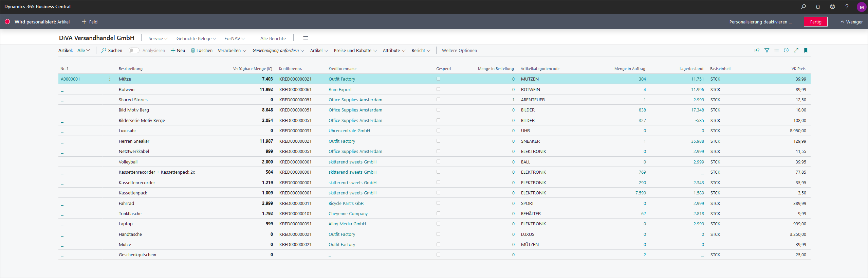Viewport: 868px width, 278px height.
Task: Open the FactBox information icon
Action: click(x=786, y=50)
